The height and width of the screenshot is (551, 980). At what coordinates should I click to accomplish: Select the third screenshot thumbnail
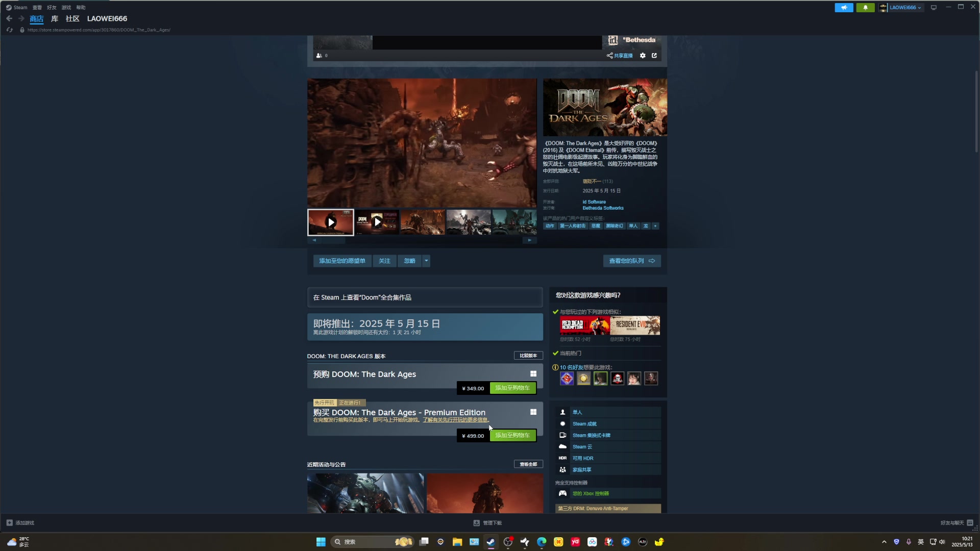423,222
